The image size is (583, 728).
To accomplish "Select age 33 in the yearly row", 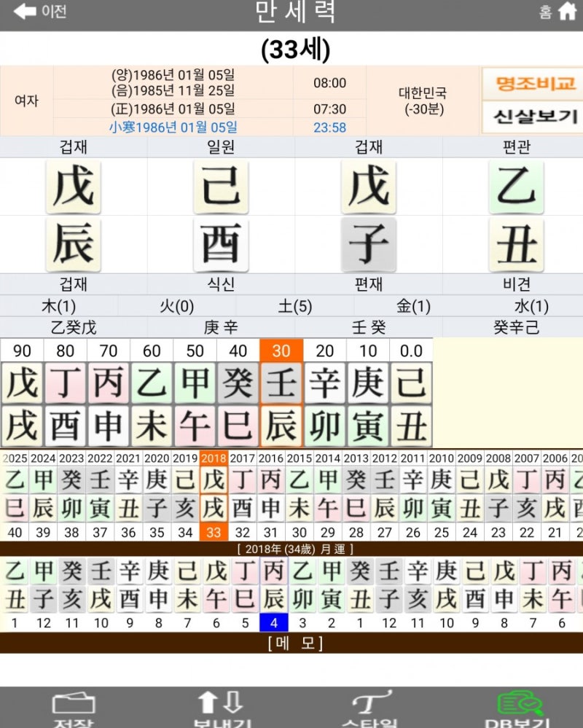I will pyautogui.click(x=214, y=532).
